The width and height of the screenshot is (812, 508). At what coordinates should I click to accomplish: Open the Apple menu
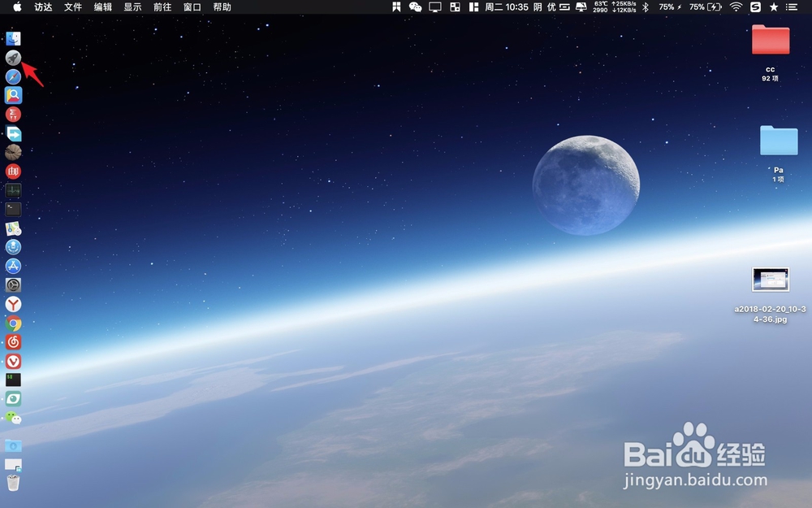pos(17,7)
